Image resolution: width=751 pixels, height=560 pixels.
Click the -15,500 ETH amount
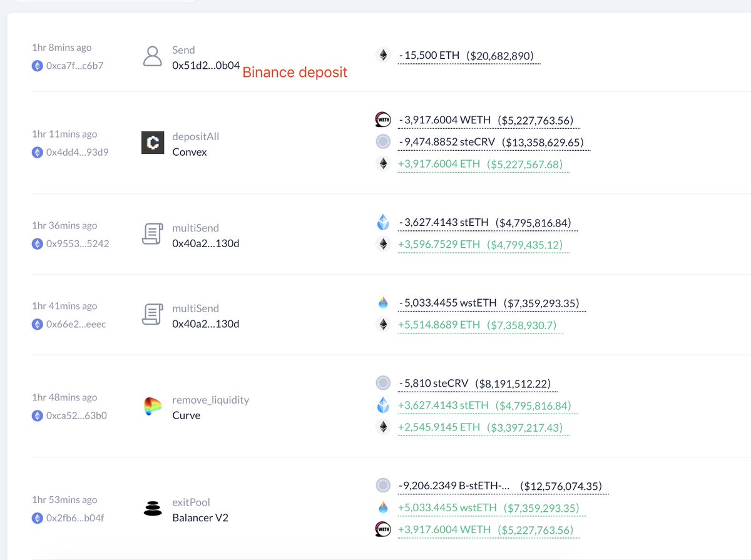pyautogui.click(x=429, y=56)
